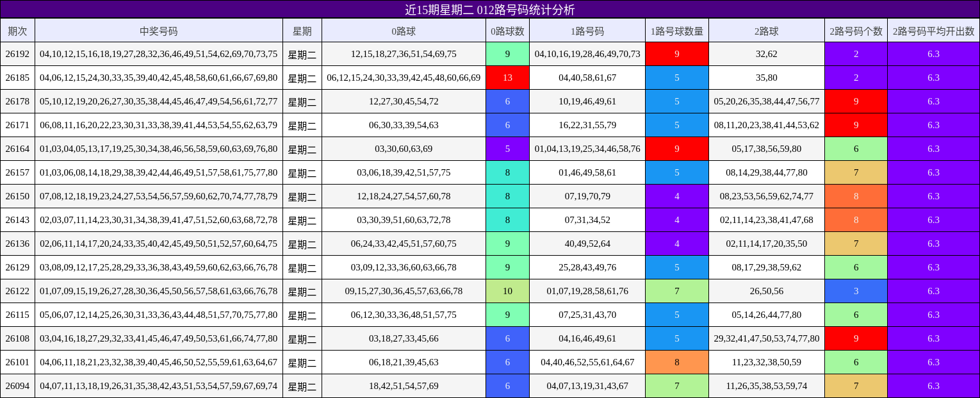Click the title 近15期星期二 012路号码统计分析
Screen dimensions: 980x398
click(490, 10)
